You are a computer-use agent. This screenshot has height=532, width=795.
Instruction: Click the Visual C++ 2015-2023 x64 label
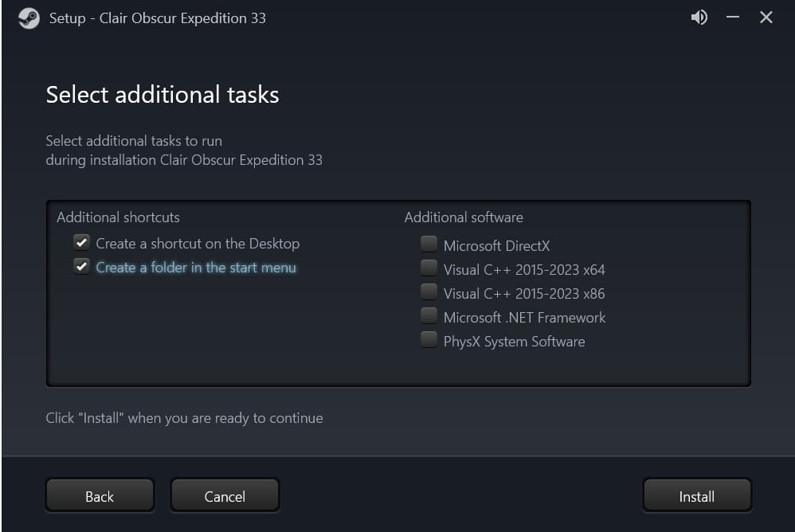[524, 270]
